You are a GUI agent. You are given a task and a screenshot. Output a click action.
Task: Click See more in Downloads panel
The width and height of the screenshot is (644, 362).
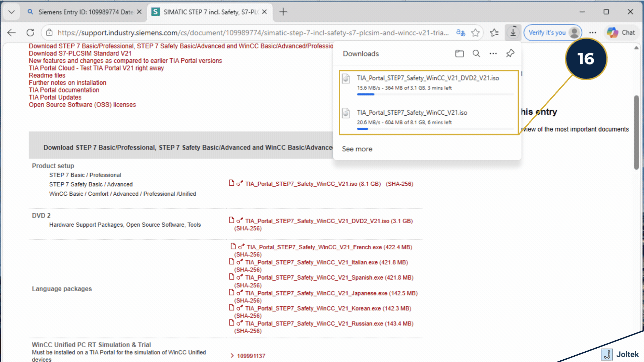tap(357, 149)
